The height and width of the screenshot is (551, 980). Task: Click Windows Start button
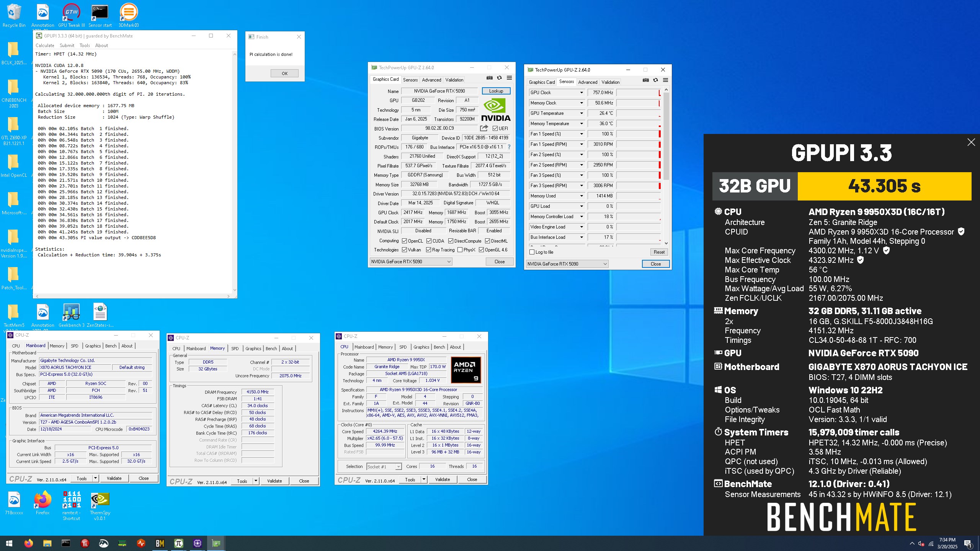click(x=9, y=543)
